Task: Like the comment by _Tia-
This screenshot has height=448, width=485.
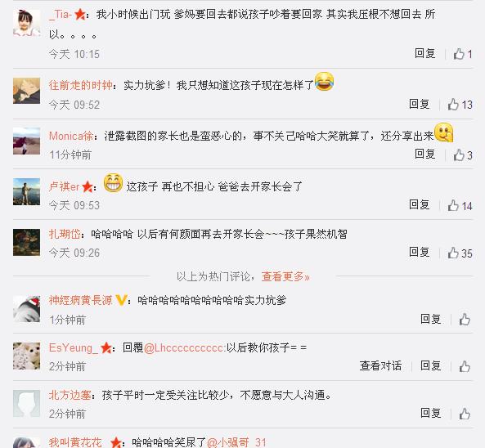Action: tap(463, 54)
